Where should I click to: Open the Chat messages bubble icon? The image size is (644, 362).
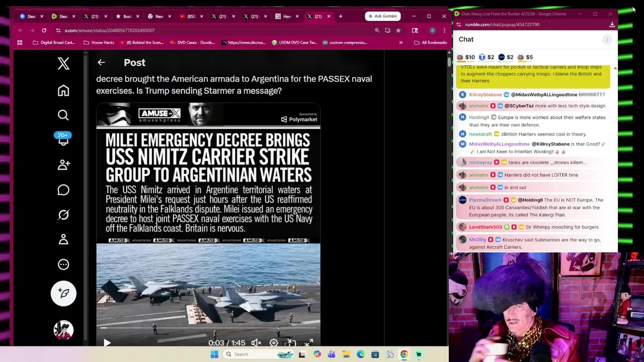(63, 190)
